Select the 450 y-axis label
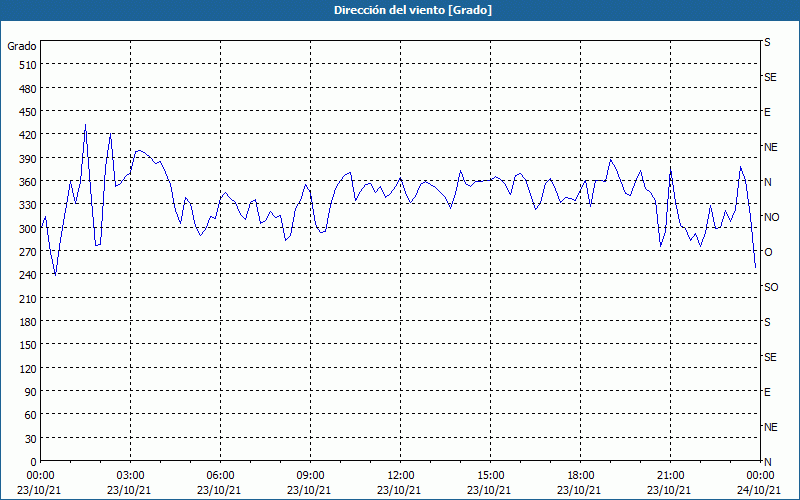 (x=28, y=112)
